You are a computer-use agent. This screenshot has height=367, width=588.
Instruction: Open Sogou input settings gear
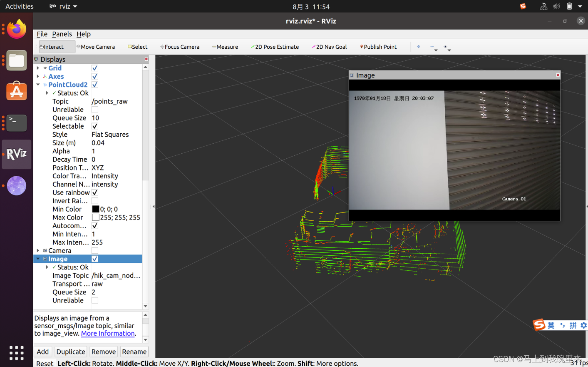(x=583, y=325)
